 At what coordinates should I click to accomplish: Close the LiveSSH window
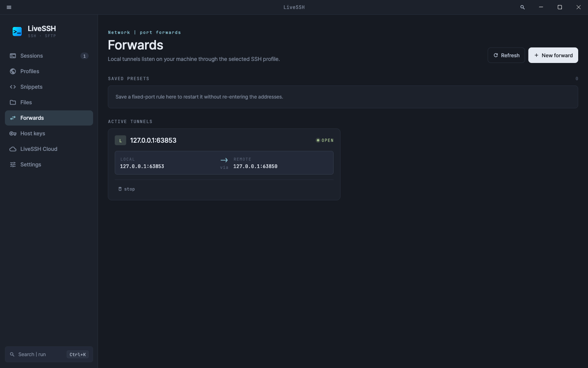click(x=579, y=7)
